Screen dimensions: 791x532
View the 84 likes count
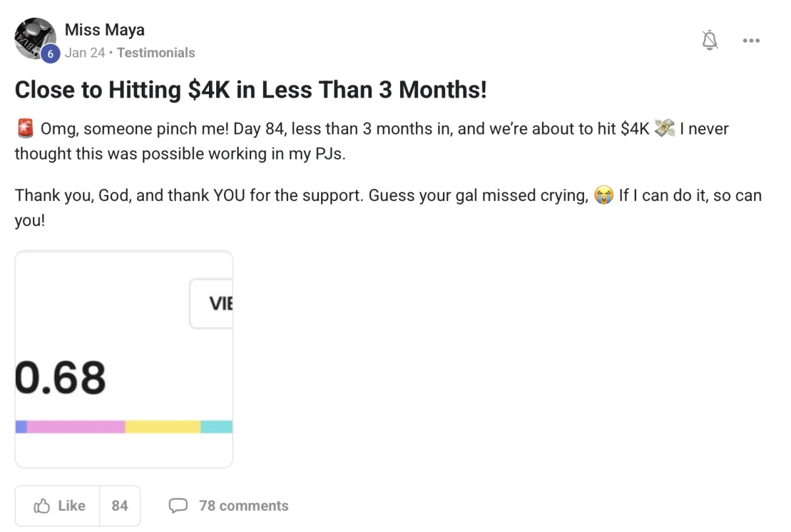[x=119, y=506]
